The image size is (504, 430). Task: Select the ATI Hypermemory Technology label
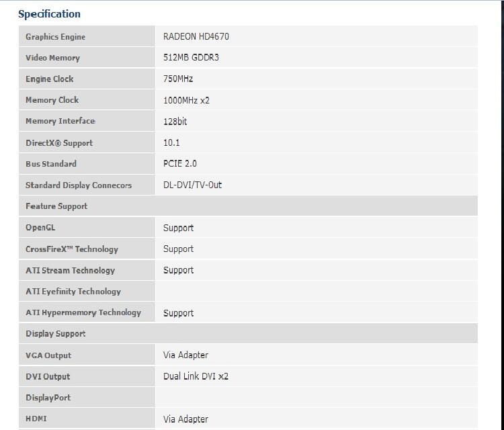pos(83,312)
